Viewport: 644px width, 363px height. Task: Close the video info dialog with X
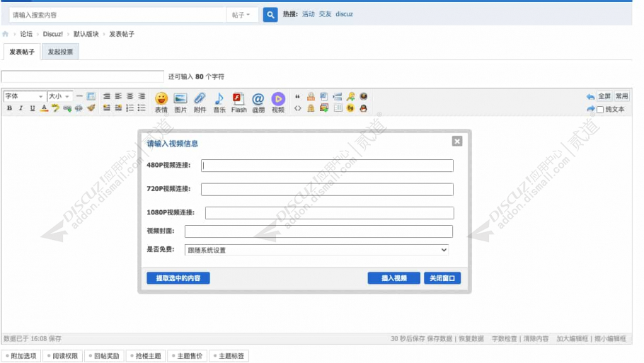point(457,142)
